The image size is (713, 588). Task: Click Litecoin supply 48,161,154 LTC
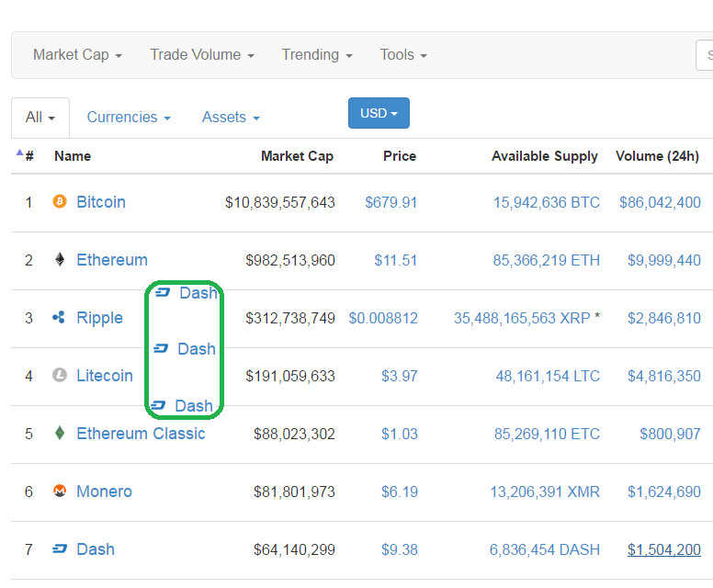(x=548, y=376)
